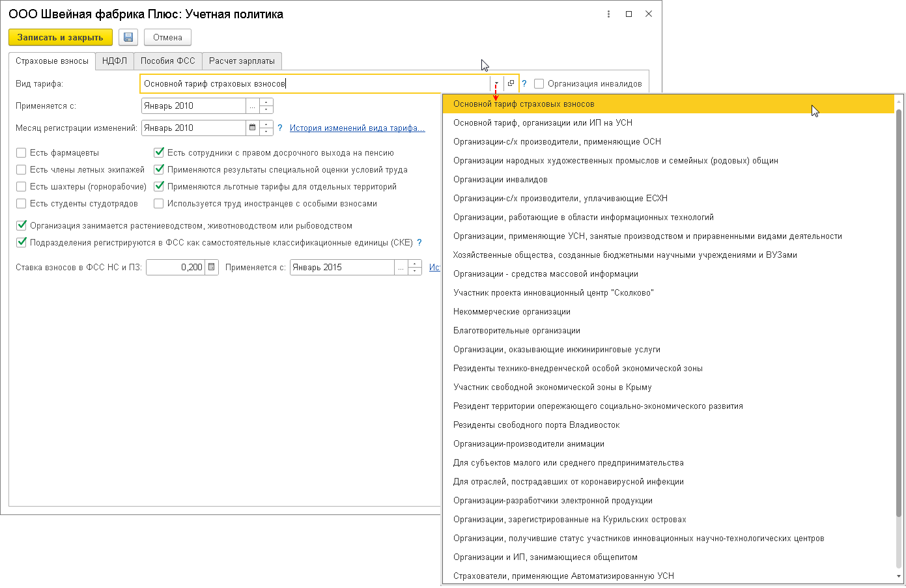Image resolution: width=906 pixels, height=588 pixels.
Task: Click the FSS rate 0,200 field
Action: tap(176, 267)
